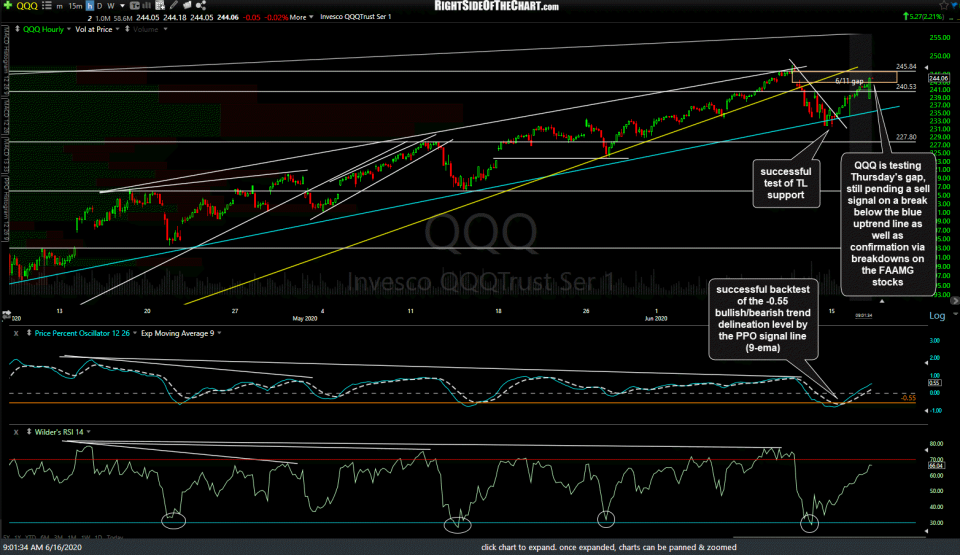Click the reorder arrows beside QQQ Hourly
This screenshot has height=555, width=960.
[17, 29]
